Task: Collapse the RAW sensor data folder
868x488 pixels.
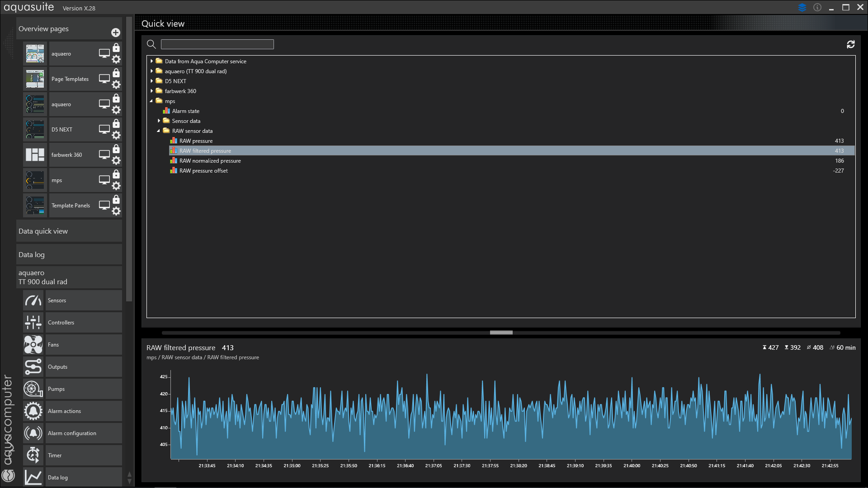Action: [x=159, y=131]
